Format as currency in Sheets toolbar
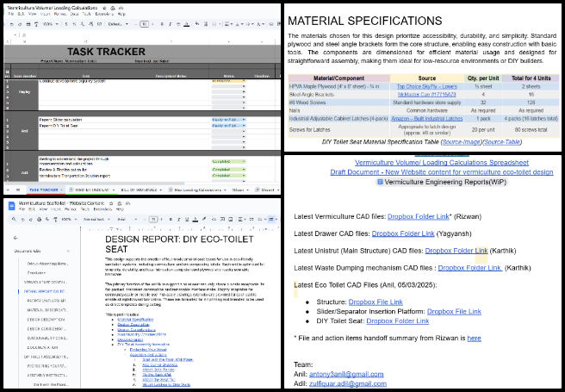The width and height of the screenshot is (565, 392). pos(66,24)
